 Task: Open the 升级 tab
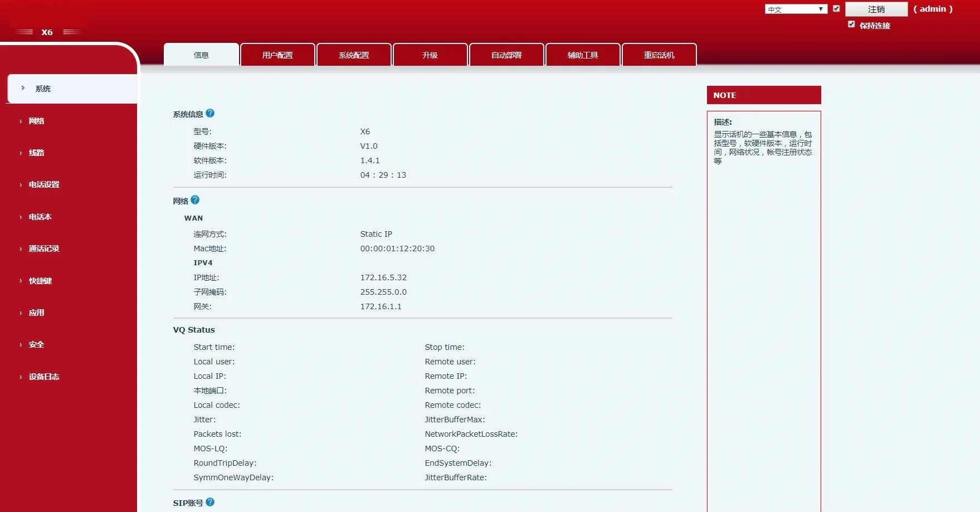[430, 54]
